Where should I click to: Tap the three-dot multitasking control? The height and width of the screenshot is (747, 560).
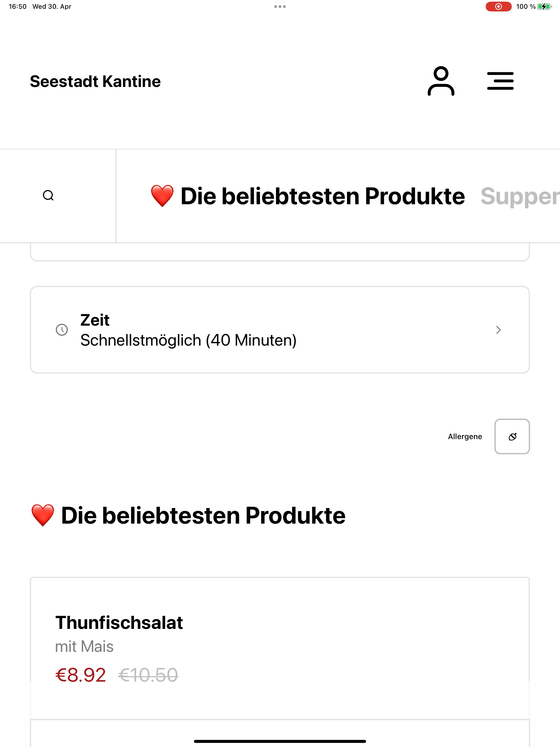pos(280,6)
